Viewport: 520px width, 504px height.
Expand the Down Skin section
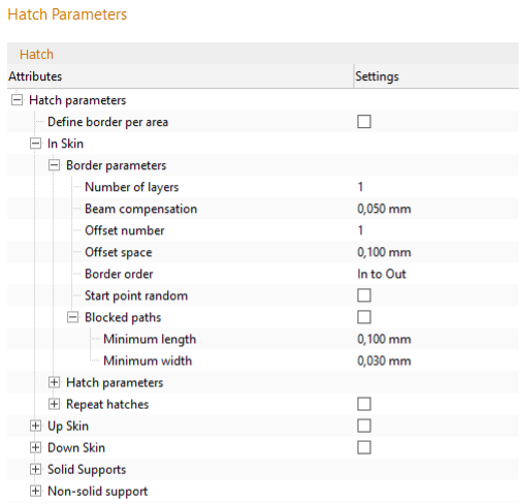(35, 447)
